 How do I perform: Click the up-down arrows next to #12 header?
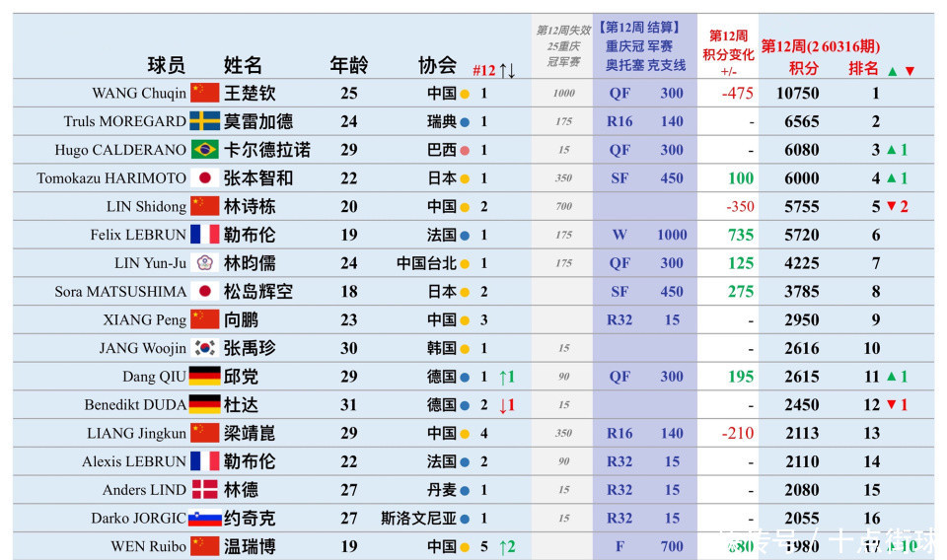(507, 70)
